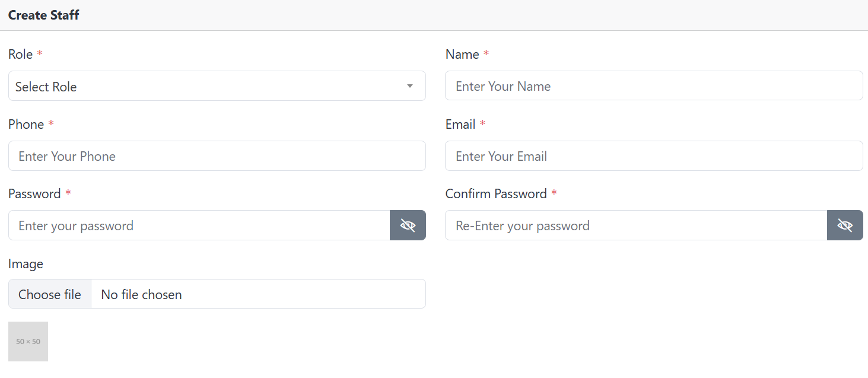Click the 50 × 50 image preview placeholder

point(28,341)
